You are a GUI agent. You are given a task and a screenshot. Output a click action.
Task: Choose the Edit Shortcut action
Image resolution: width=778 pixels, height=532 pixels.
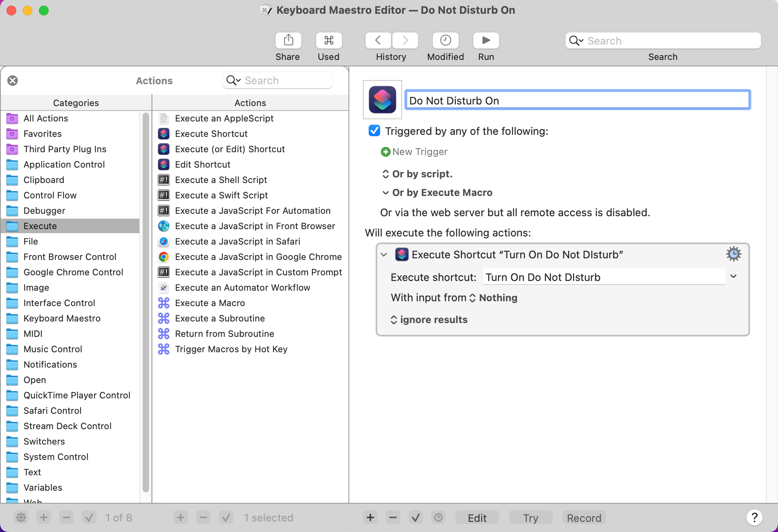point(250,164)
